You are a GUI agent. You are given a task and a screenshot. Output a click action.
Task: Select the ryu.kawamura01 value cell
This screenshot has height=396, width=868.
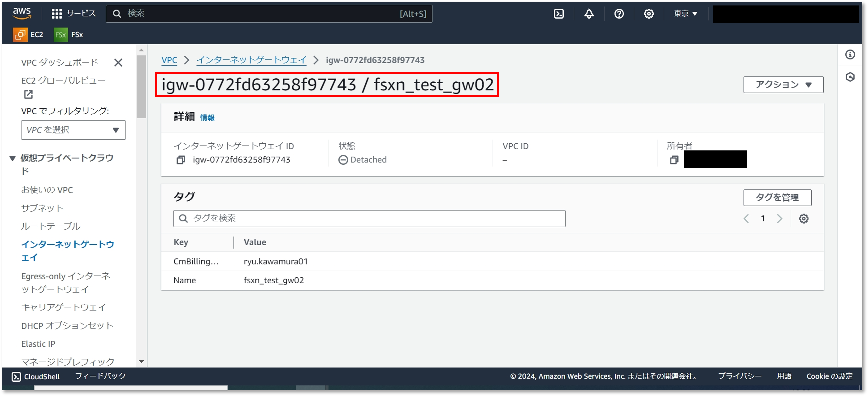tap(276, 261)
